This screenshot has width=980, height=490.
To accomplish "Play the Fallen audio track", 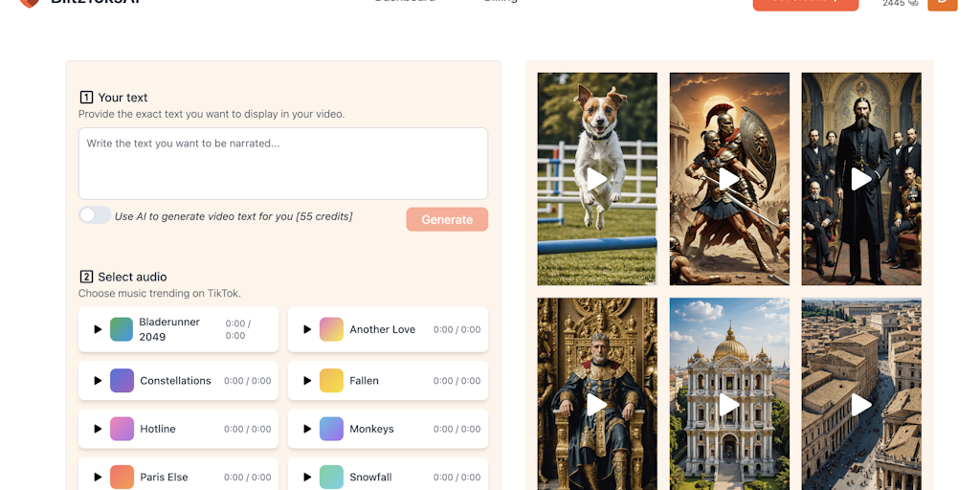I will tap(307, 381).
